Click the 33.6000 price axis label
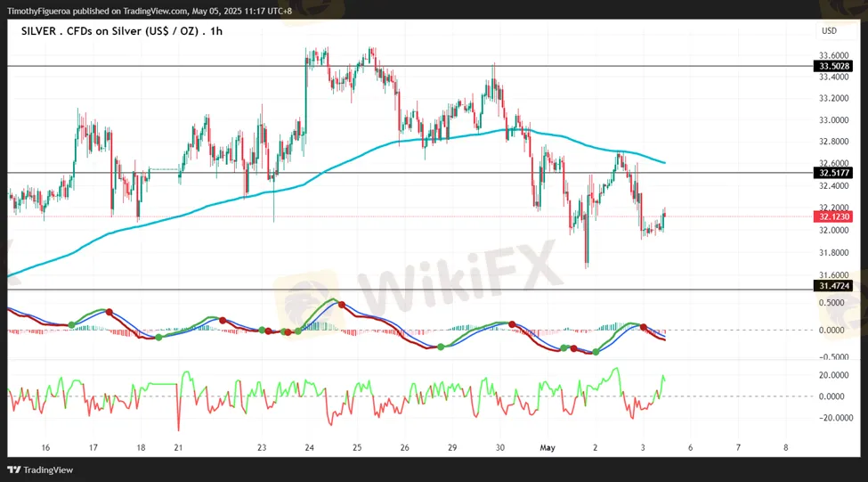 point(833,54)
